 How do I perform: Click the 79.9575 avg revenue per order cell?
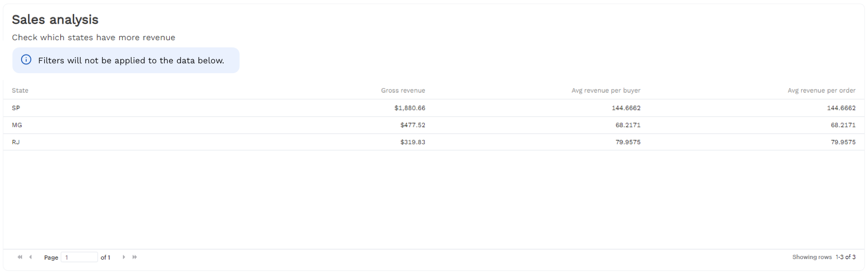pyautogui.click(x=843, y=142)
